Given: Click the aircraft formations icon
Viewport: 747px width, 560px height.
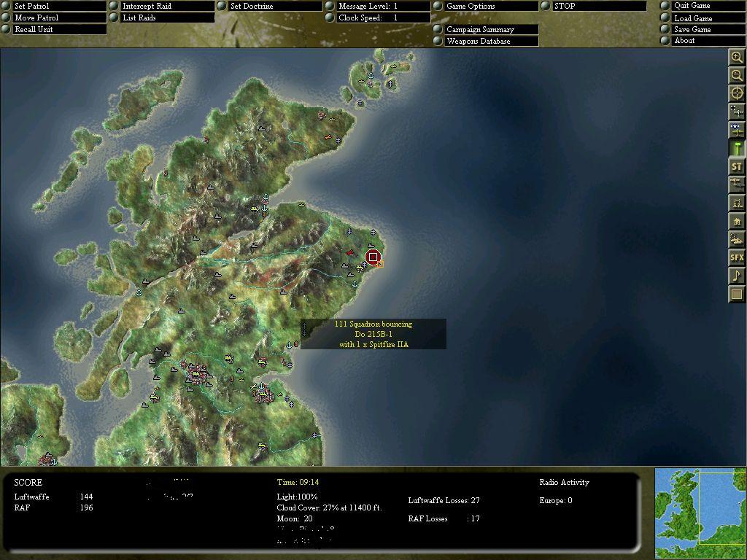Looking at the screenshot, I should tap(737, 184).
